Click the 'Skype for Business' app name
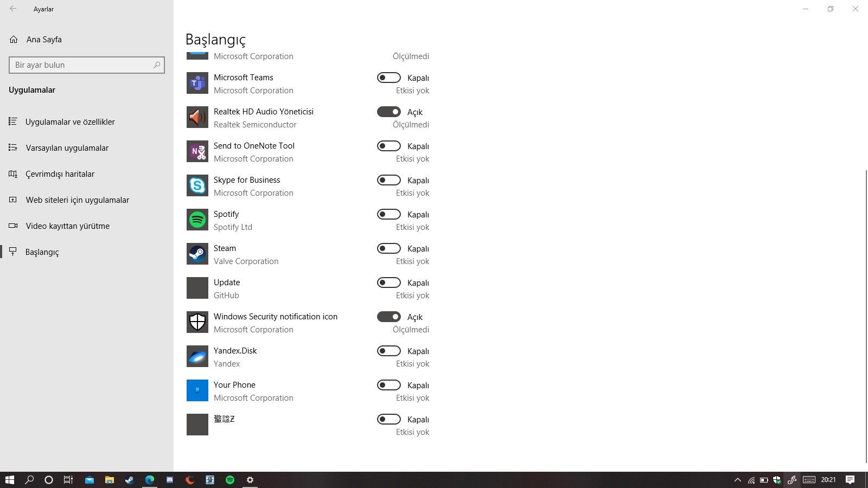Screen dimensions: 868x488 pyautogui.click(x=247, y=180)
